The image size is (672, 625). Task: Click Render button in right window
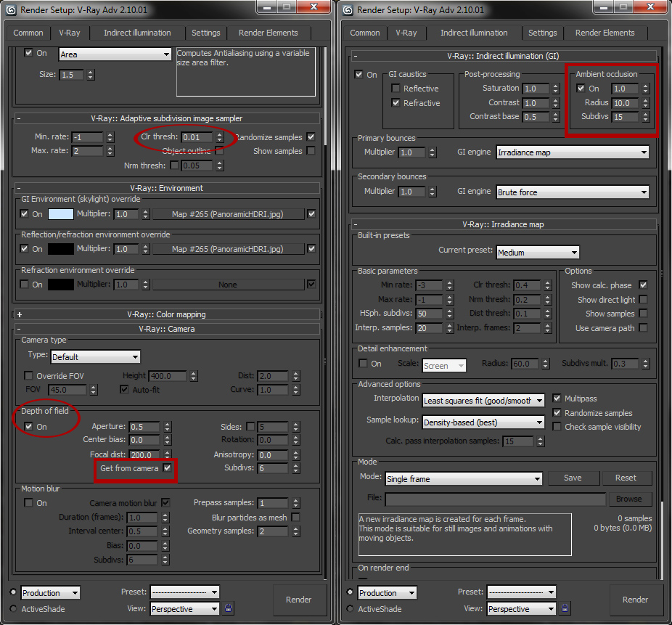pos(635,600)
